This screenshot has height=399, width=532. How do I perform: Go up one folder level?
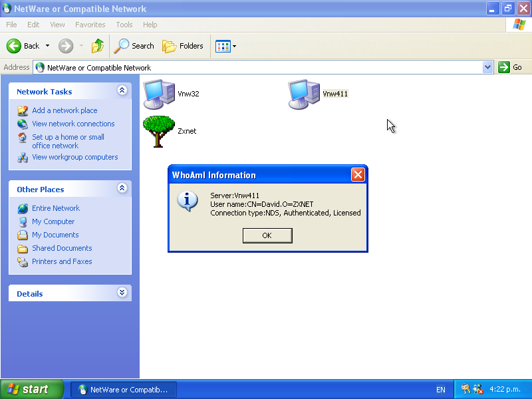click(97, 46)
